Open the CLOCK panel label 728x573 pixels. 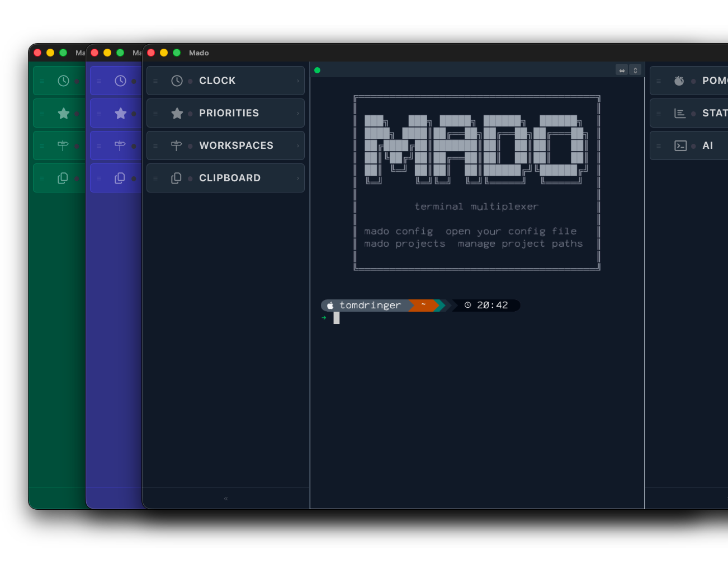[218, 81]
